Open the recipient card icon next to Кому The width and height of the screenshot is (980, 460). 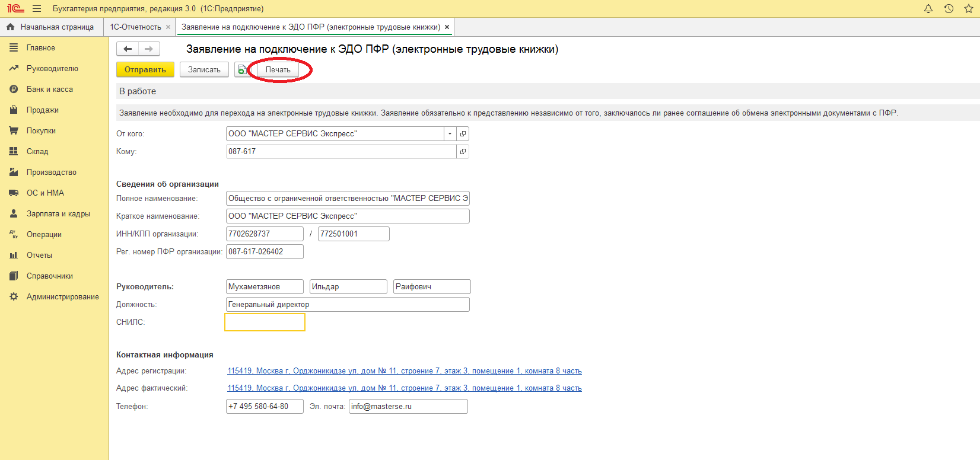(463, 152)
